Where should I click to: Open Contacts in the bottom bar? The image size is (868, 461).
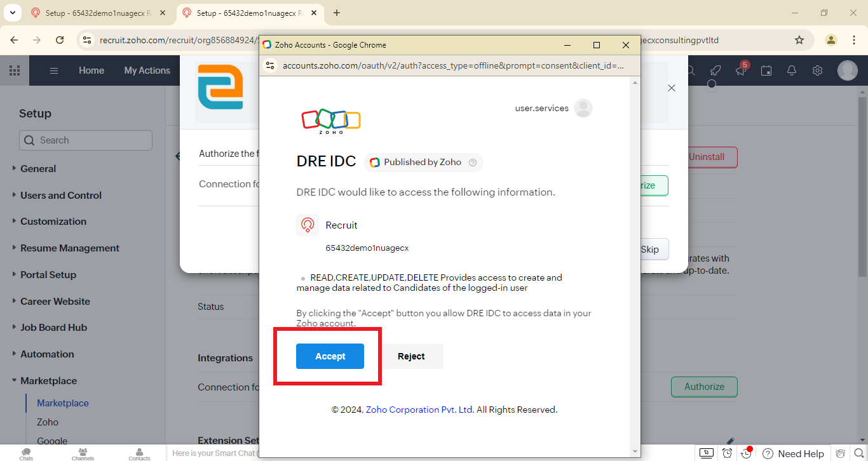pyautogui.click(x=139, y=453)
